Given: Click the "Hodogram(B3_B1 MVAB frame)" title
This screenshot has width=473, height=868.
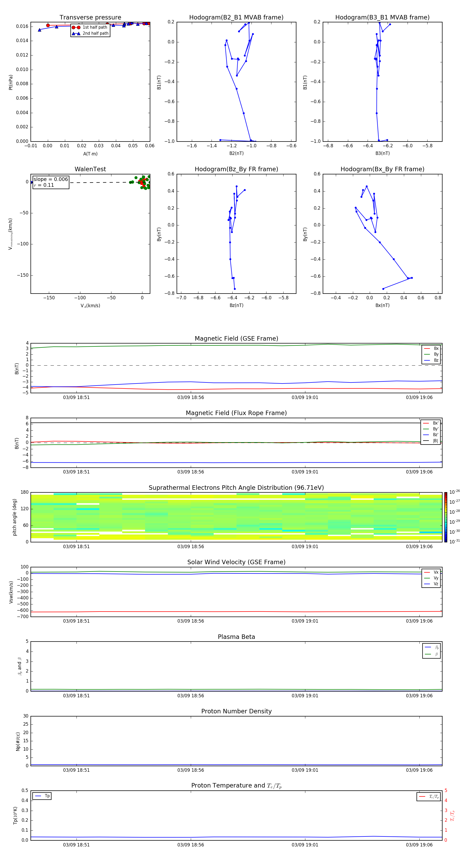Looking at the screenshot, I should coord(382,18).
